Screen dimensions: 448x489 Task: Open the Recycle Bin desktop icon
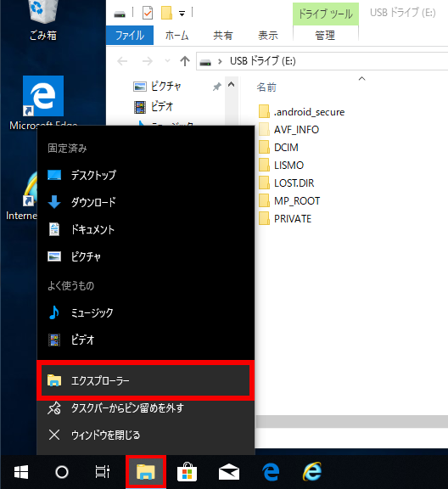(x=43, y=20)
